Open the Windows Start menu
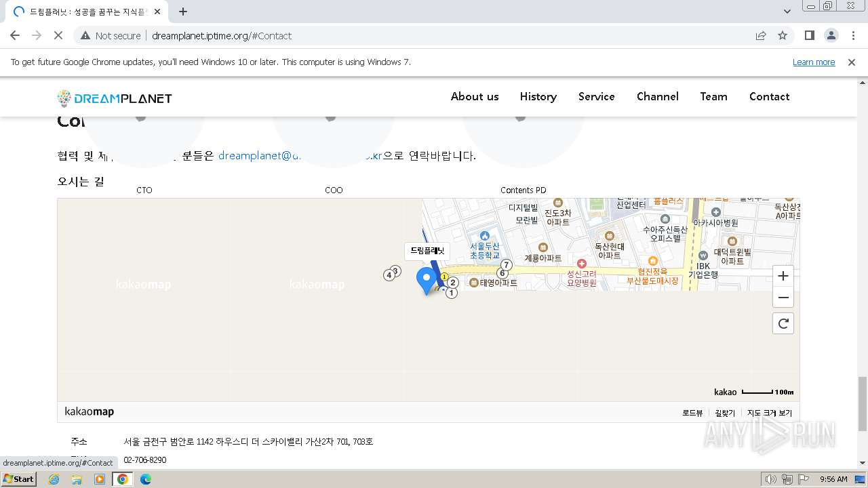 pos(19,479)
